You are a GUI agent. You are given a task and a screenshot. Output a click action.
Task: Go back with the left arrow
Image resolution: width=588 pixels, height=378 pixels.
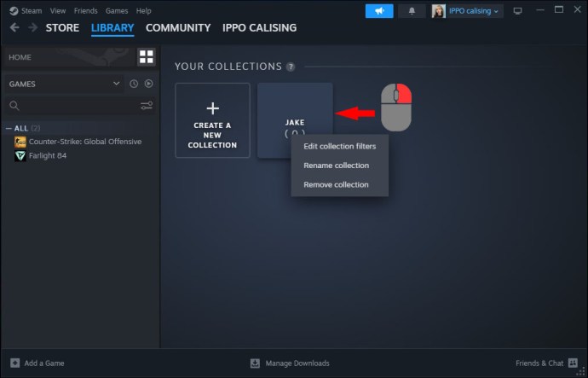[14, 27]
